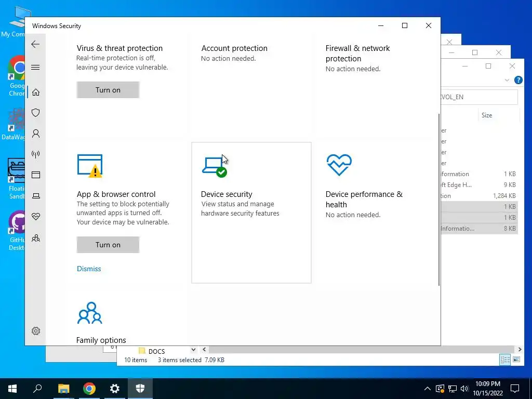532x399 pixels.
Task: Open App & browser control sidebar icon
Action: pos(36,175)
